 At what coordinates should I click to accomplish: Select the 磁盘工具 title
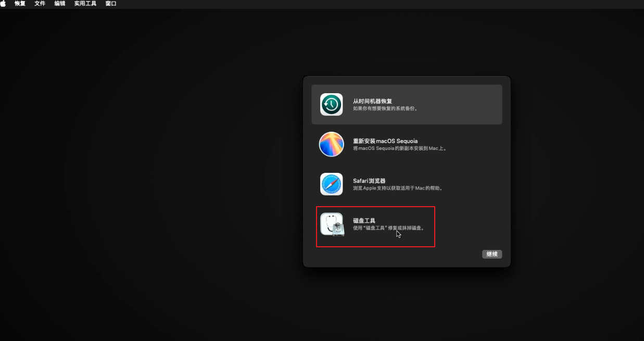[x=364, y=221]
